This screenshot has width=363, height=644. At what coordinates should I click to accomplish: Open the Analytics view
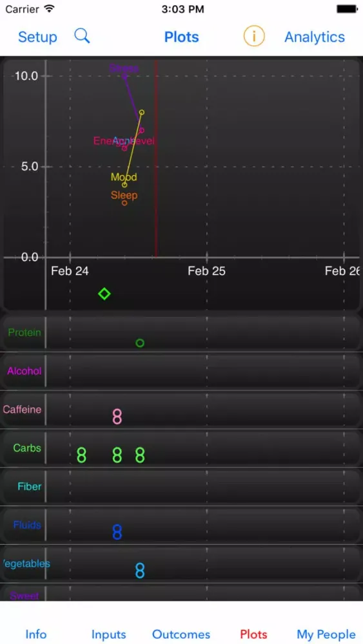tap(315, 37)
